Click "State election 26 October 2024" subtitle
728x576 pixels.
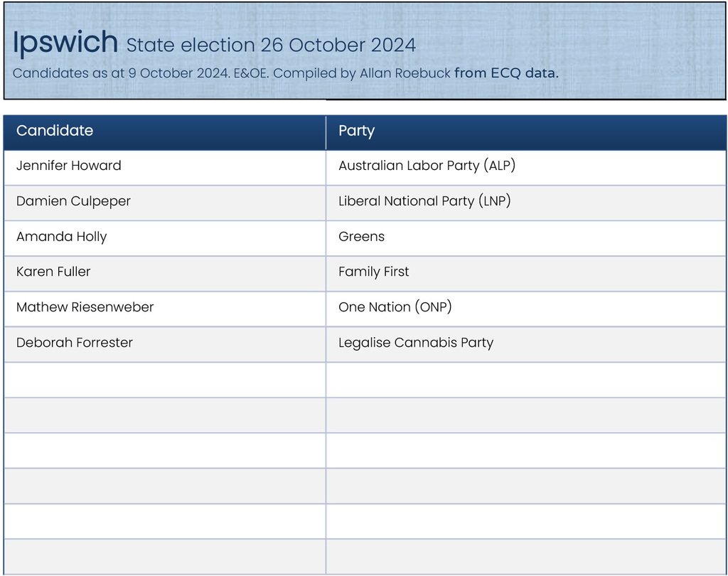pyautogui.click(x=271, y=46)
